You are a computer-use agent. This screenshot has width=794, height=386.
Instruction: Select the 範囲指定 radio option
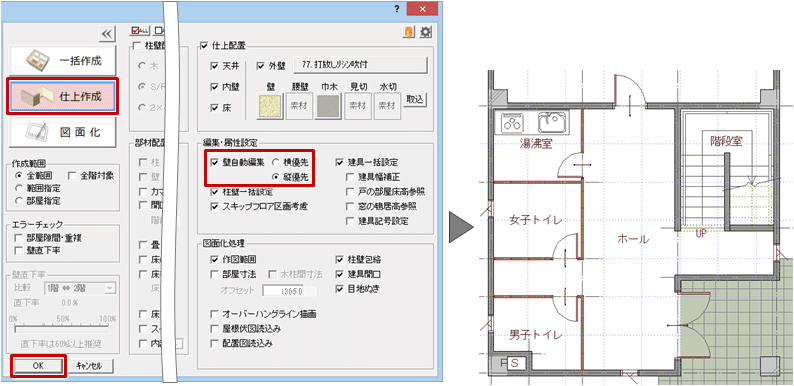point(19,188)
